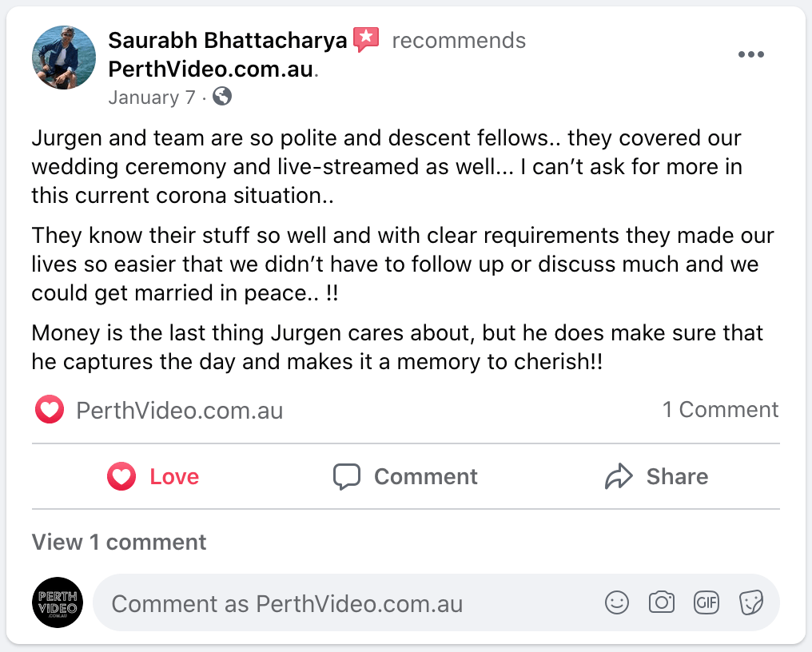Click the globe public-audience icon

pos(222,97)
